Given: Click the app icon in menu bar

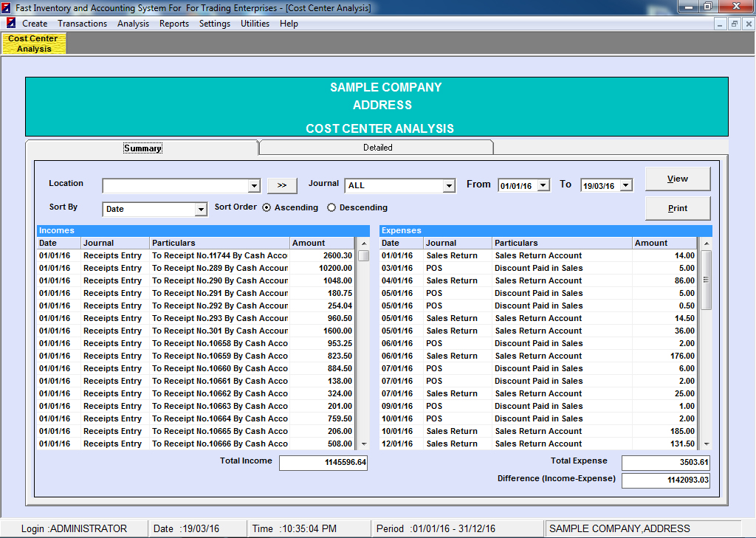Looking at the screenshot, I should point(10,24).
